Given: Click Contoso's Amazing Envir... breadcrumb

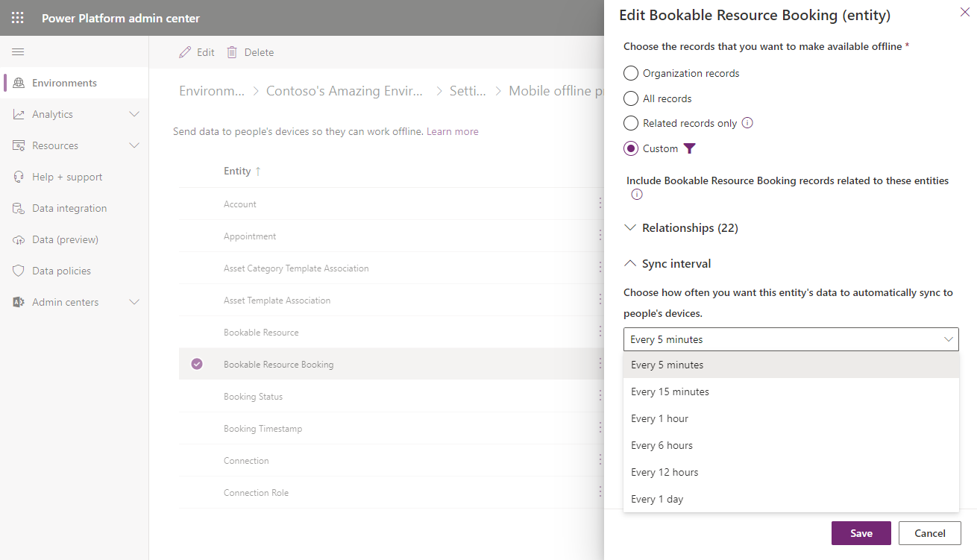Looking at the screenshot, I should [345, 91].
